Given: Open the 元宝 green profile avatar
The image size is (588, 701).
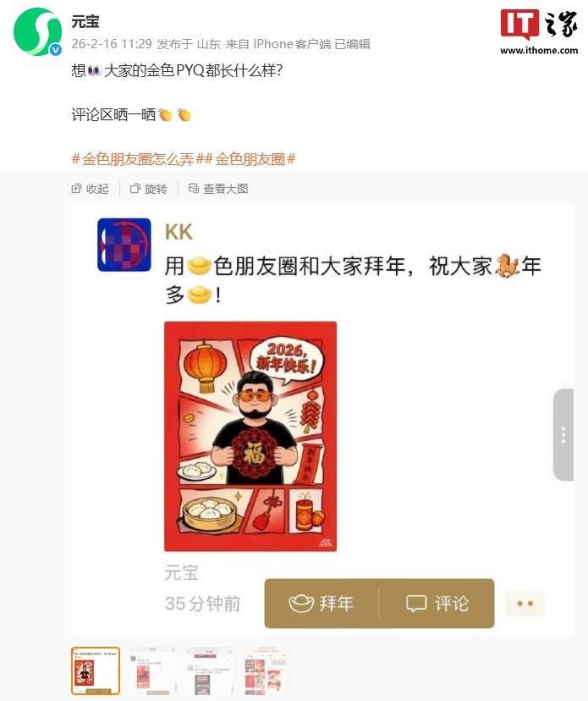Looking at the screenshot, I should [37, 32].
